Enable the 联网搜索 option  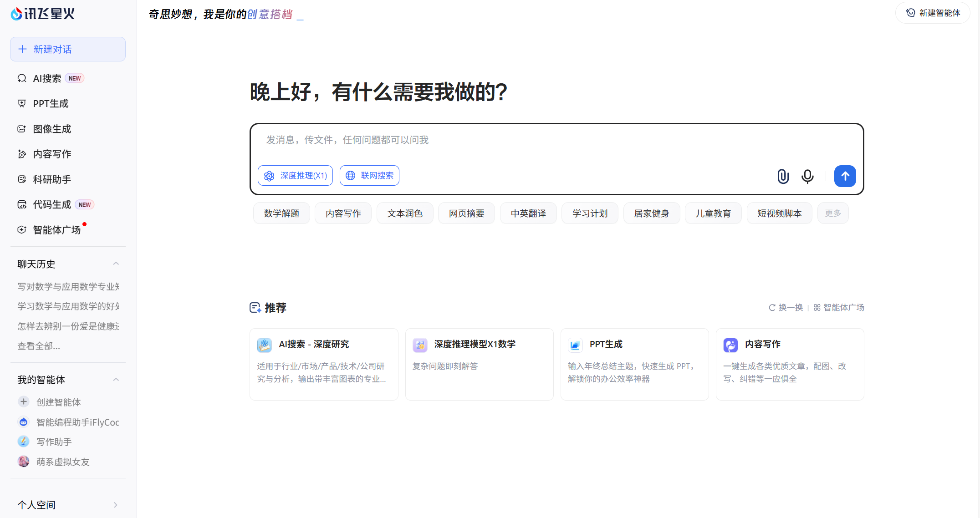pos(369,175)
